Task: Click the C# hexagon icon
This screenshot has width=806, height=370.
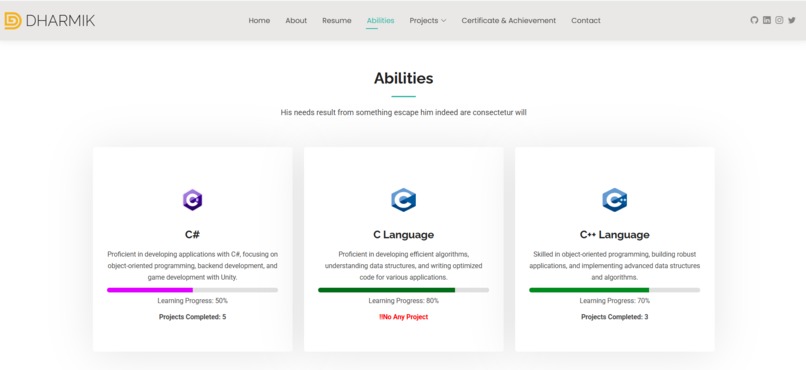Action: (x=192, y=200)
